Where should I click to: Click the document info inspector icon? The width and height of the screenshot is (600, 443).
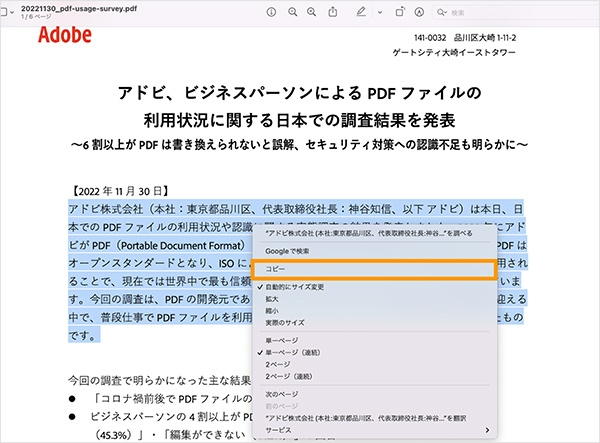click(271, 12)
